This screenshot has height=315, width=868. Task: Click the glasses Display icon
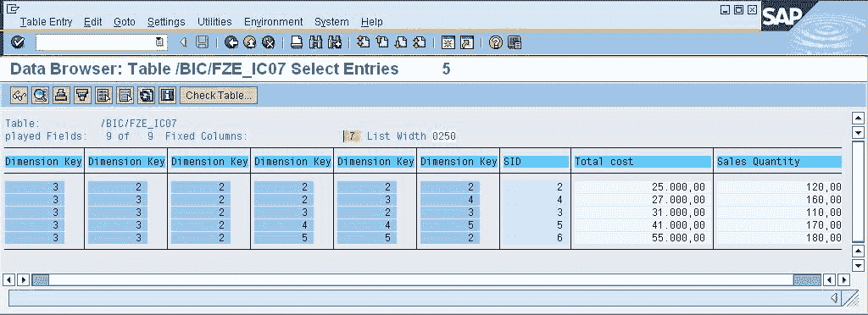click(19, 95)
